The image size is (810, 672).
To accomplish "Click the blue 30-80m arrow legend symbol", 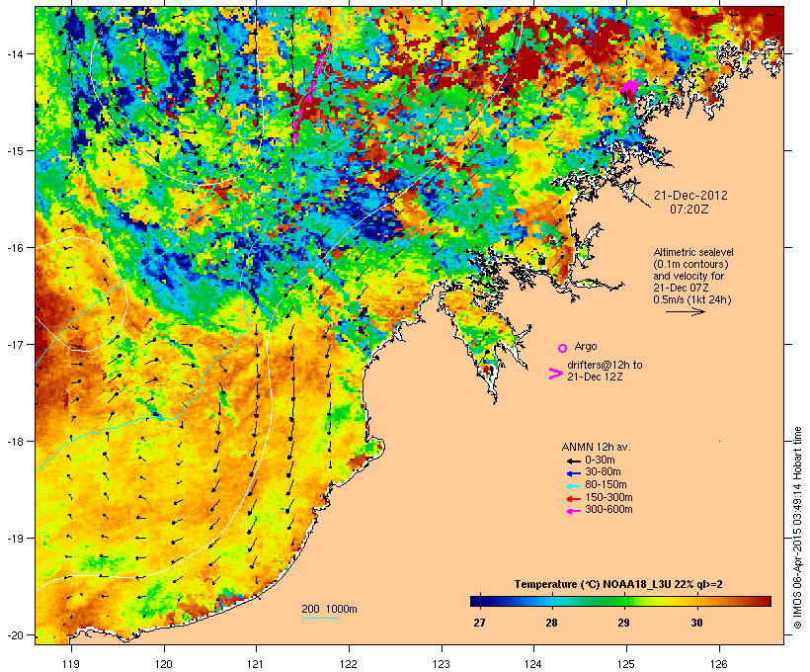I will [573, 473].
